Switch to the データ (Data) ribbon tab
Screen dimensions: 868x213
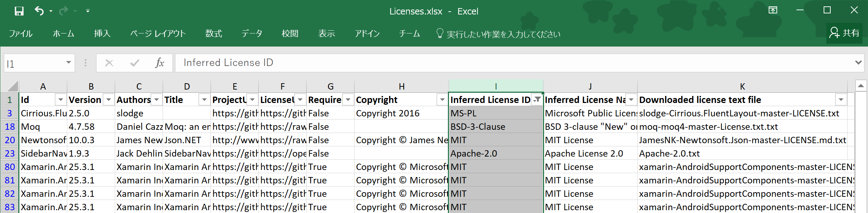[252, 34]
